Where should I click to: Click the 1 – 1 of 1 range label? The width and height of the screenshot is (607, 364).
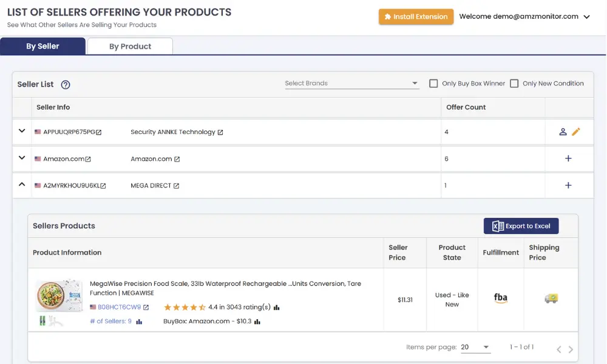tap(521, 347)
